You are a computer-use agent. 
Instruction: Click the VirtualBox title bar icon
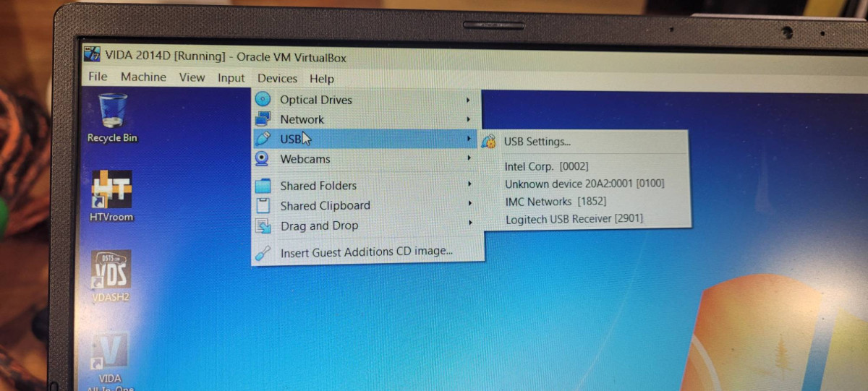[x=92, y=54]
